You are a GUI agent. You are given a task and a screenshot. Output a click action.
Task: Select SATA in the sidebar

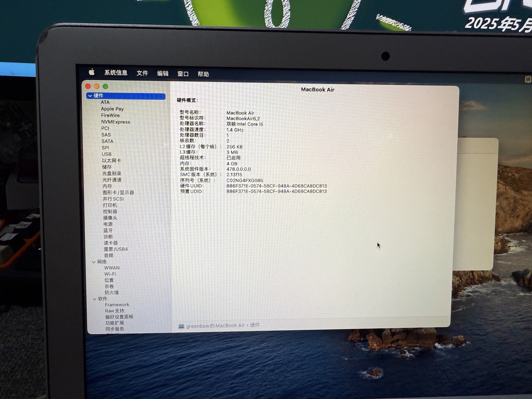point(107,141)
